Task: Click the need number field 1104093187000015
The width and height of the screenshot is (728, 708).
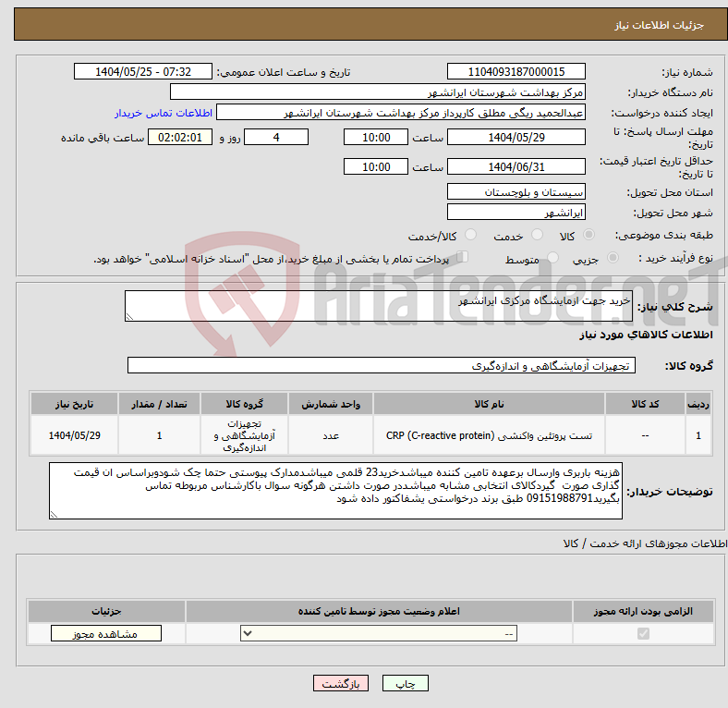Action: [x=516, y=71]
